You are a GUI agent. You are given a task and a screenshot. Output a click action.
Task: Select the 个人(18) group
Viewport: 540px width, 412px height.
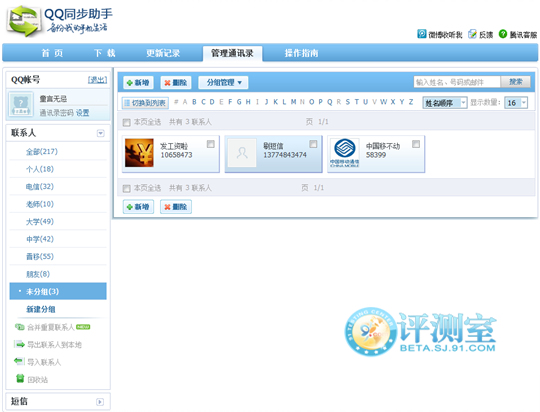click(40, 169)
